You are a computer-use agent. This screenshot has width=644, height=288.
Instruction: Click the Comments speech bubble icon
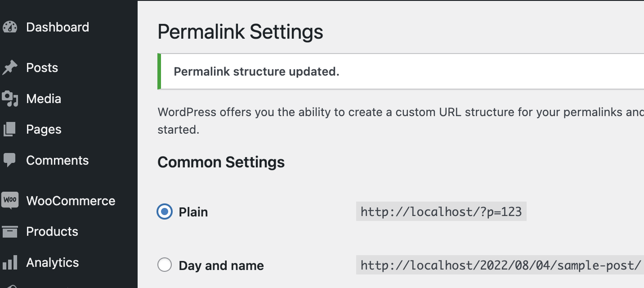(x=10, y=160)
